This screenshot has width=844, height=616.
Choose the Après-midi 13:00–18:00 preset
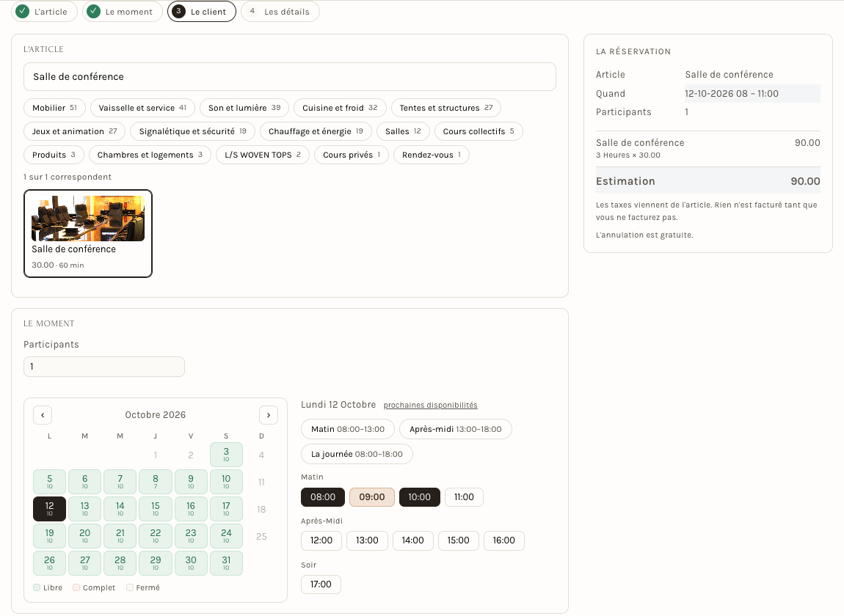tap(455, 429)
